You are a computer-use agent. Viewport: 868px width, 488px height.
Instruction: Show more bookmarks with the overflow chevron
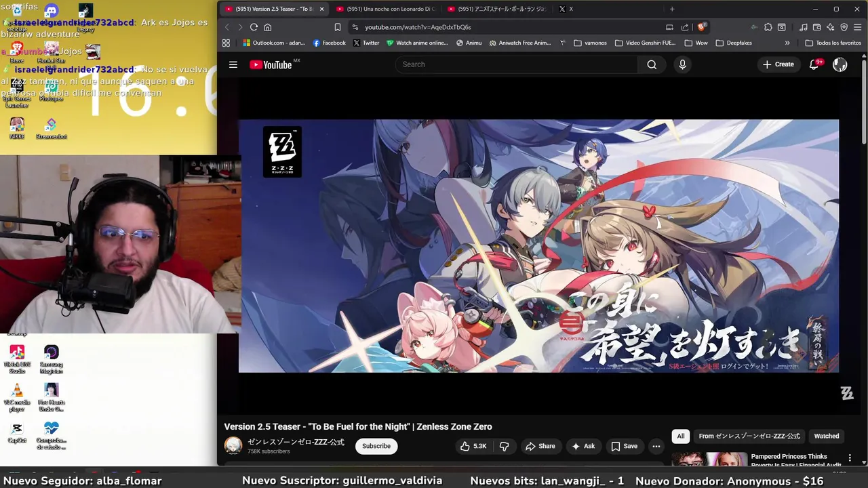[x=787, y=43]
